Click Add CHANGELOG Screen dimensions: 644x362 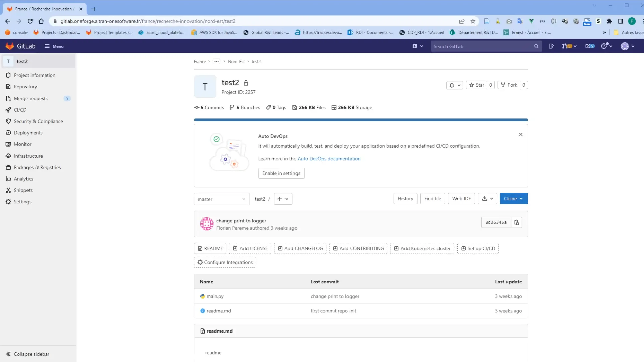[300, 249]
